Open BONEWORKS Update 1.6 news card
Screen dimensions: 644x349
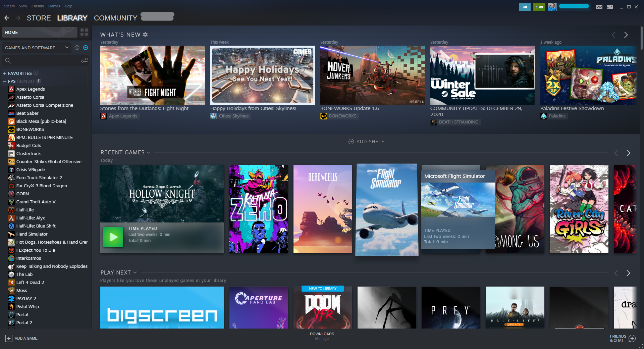[372, 75]
